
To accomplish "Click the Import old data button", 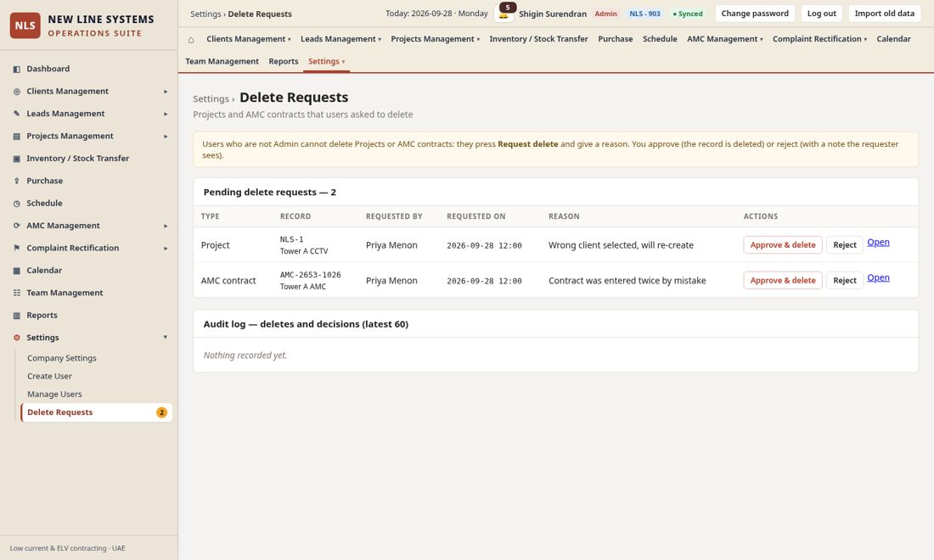I will [884, 13].
